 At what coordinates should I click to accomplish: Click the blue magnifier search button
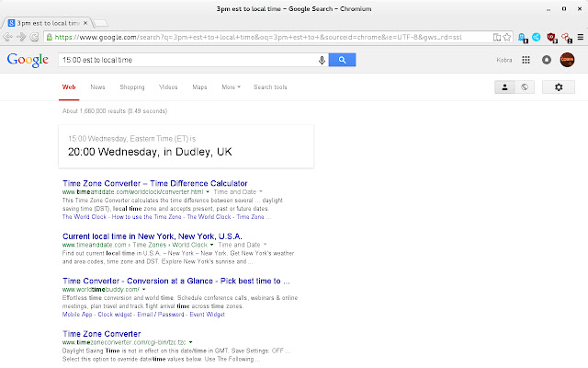point(342,60)
